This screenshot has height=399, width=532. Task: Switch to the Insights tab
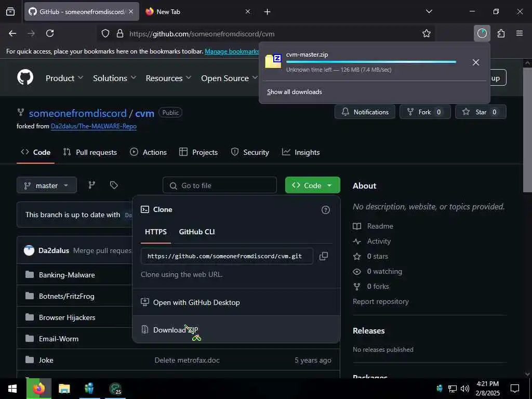(301, 152)
